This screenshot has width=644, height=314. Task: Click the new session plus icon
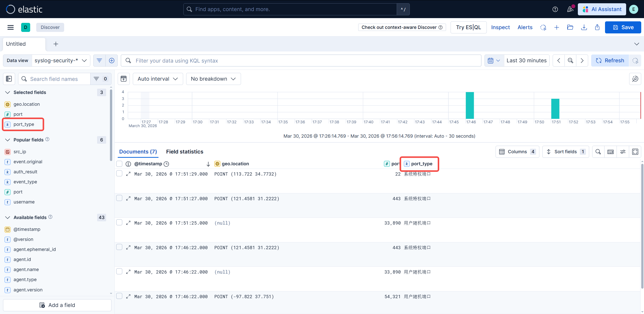point(557,27)
